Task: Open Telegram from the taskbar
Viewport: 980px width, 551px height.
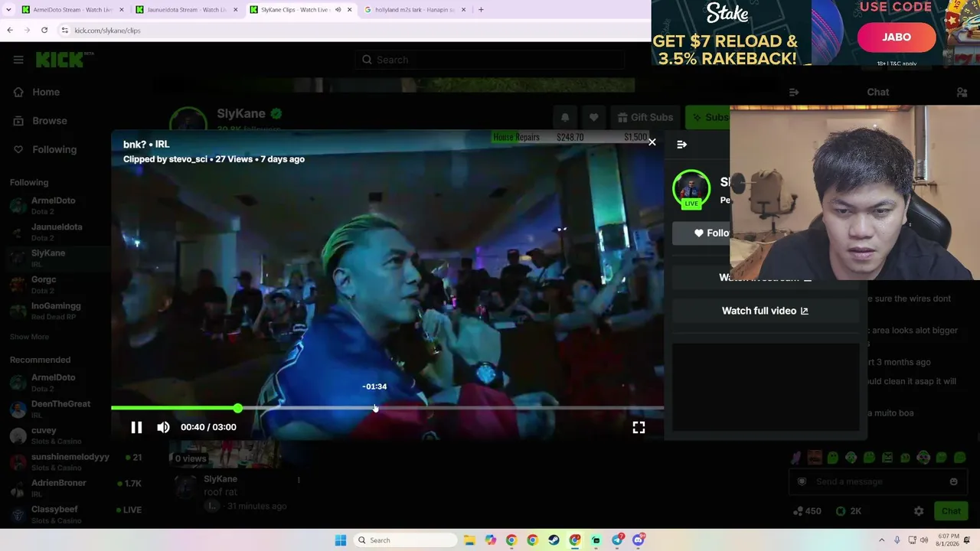Action: pos(617,540)
